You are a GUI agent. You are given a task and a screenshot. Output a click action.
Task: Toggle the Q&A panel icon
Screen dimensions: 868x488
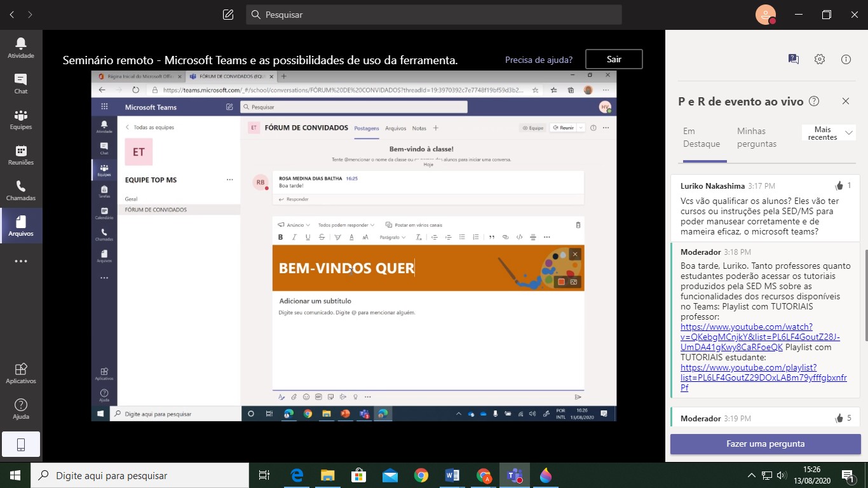tap(793, 59)
